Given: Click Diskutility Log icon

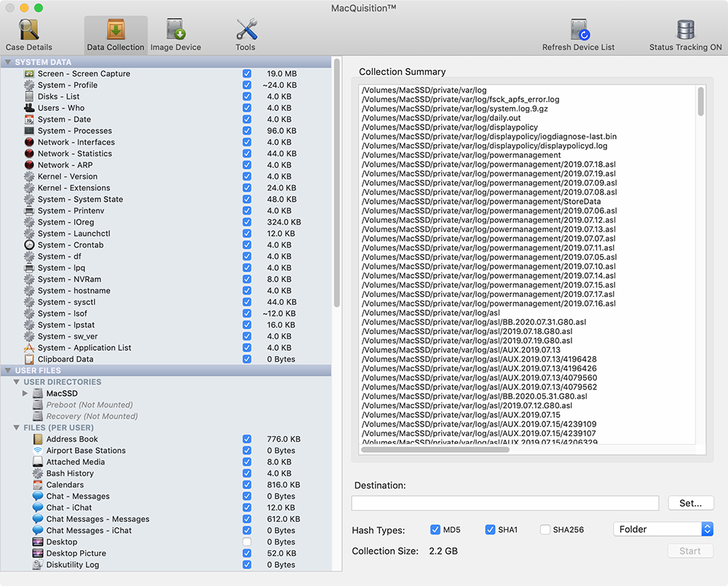Looking at the screenshot, I should tap(38, 565).
